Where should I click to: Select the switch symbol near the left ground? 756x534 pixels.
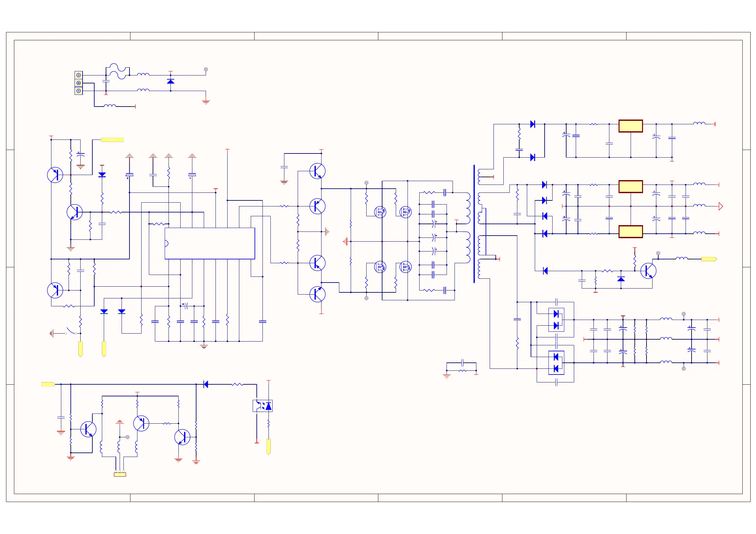71,331
